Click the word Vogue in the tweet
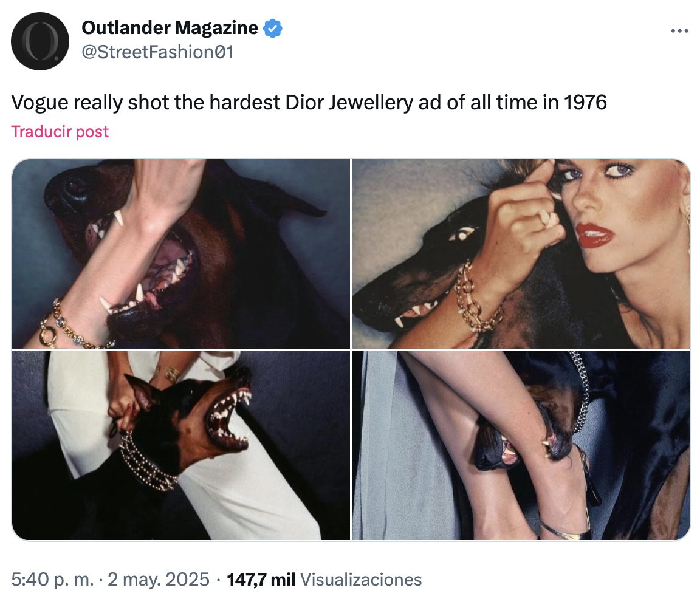The width and height of the screenshot is (700, 599). point(39,103)
